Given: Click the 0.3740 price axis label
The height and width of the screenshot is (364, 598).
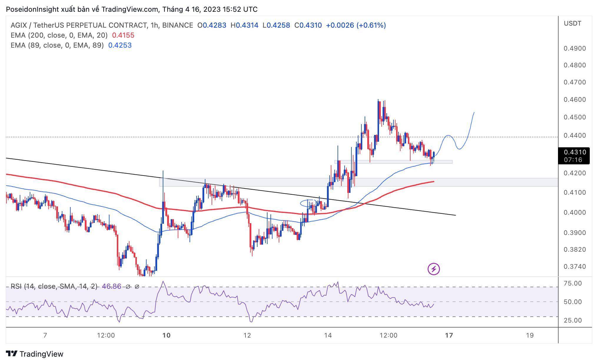Looking at the screenshot, I should (x=574, y=267).
